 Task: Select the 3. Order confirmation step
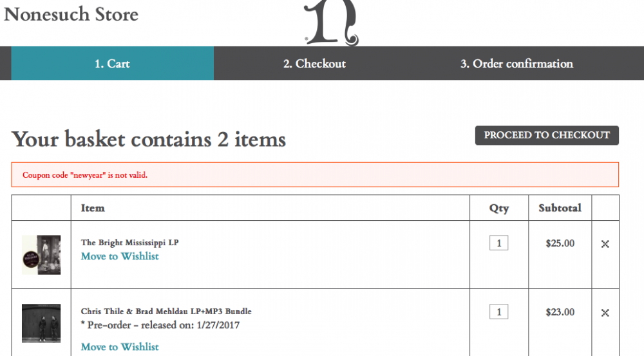tap(516, 64)
